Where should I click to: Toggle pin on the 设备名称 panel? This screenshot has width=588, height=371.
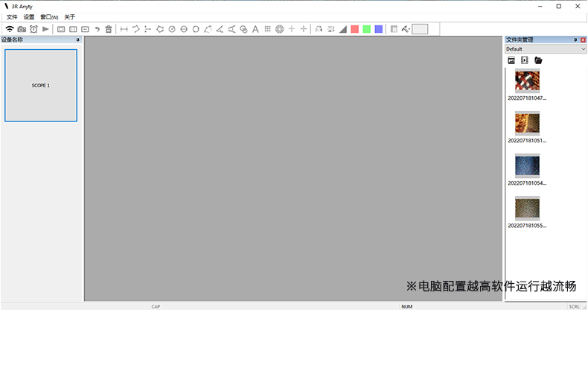tap(78, 39)
